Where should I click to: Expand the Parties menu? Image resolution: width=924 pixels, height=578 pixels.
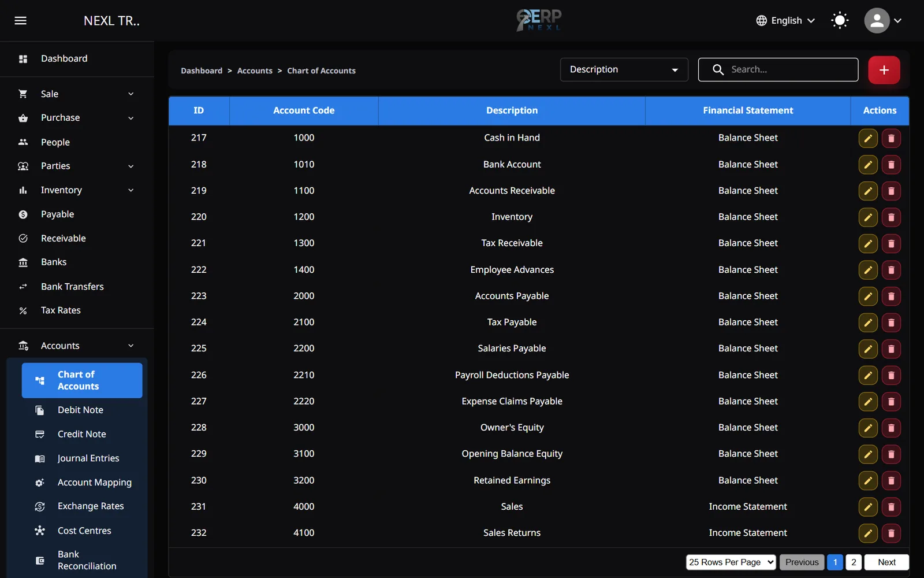pyautogui.click(x=77, y=166)
